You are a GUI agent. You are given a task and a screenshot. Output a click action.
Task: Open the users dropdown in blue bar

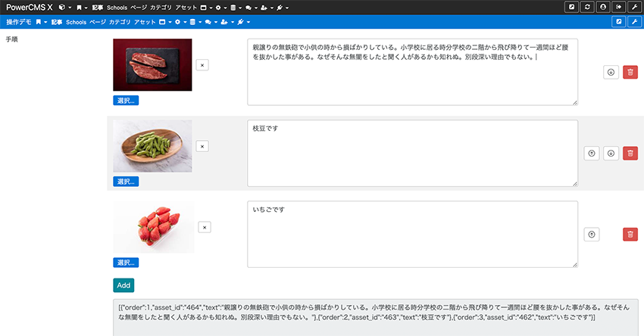(227, 22)
